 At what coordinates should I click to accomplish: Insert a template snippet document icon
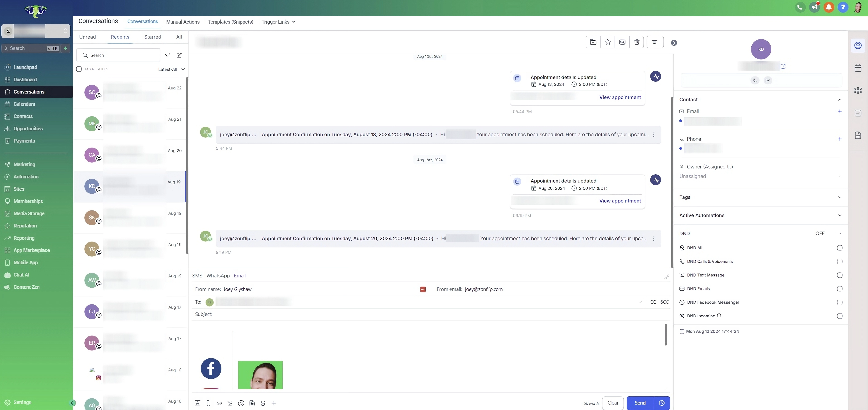[252, 403]
